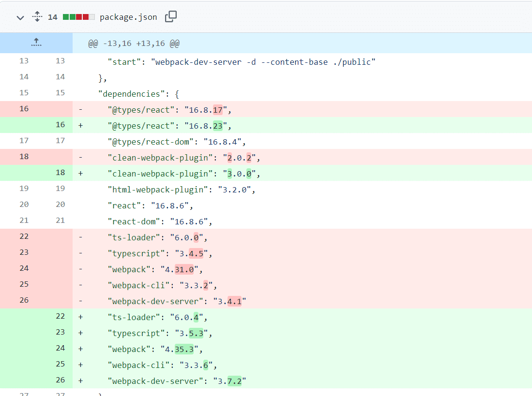The height and width of the screenshot is (396, 532).
Task: Collapse the package.json diff with the chevron
Action: point(19,16)
